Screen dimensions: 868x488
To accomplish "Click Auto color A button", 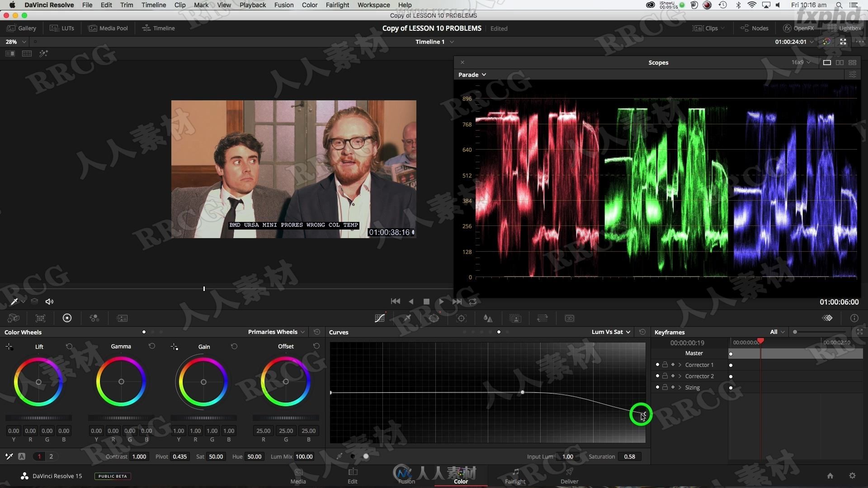I will (22, 456).
